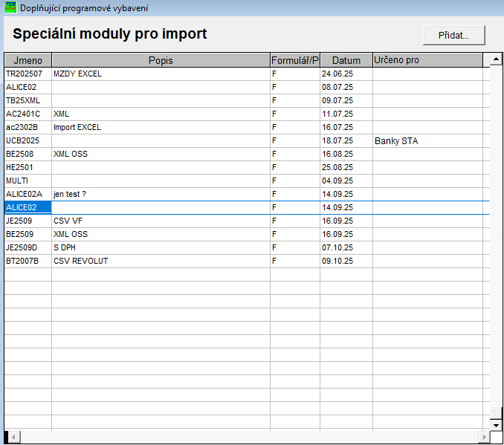Click the F value in the UCB2025 row
The height and width of the screenshot is (445, 504).
(295, 140)
